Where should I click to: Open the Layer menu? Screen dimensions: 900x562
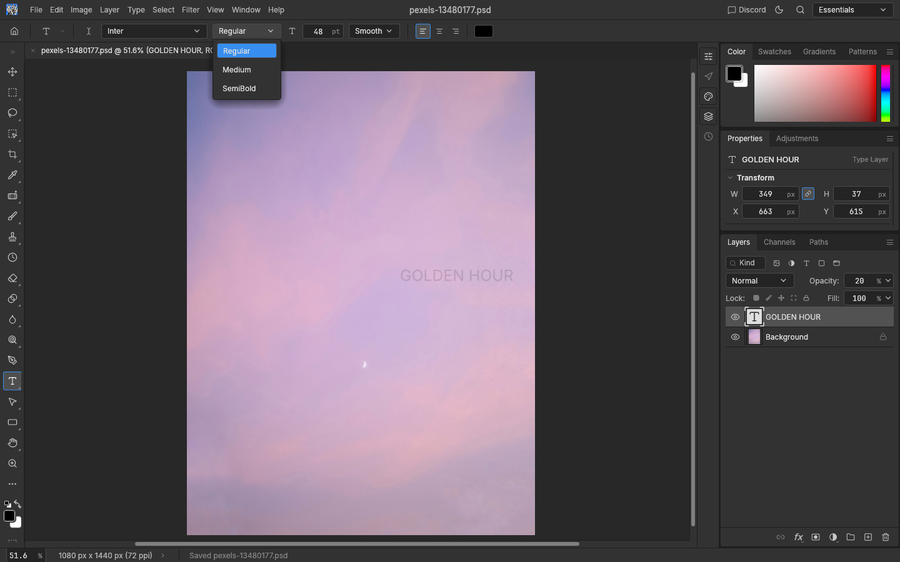tap(109, 10)
